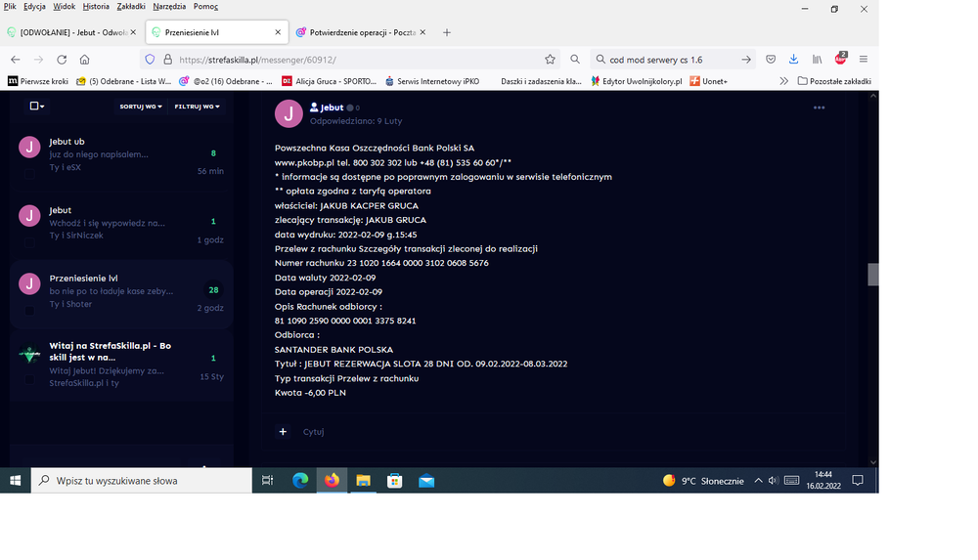Screen dimensions: 978x560
Task: Open the Serwis Internetowy iPKO bookmark
Action: click(432, 81)
